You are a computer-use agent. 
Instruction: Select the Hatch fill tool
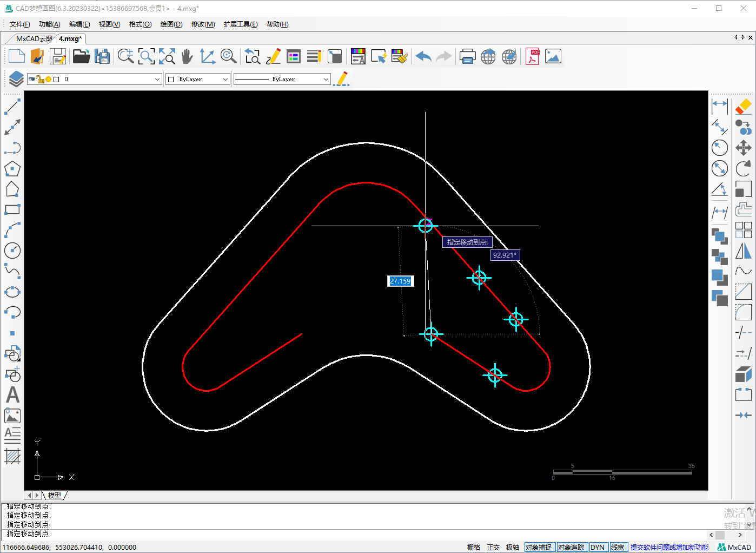12,457
